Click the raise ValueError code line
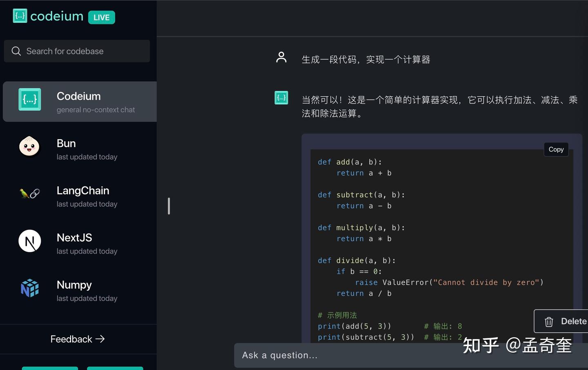Image resolution: width=588 pixels, height=370 pixels. (x=449, y=282)
